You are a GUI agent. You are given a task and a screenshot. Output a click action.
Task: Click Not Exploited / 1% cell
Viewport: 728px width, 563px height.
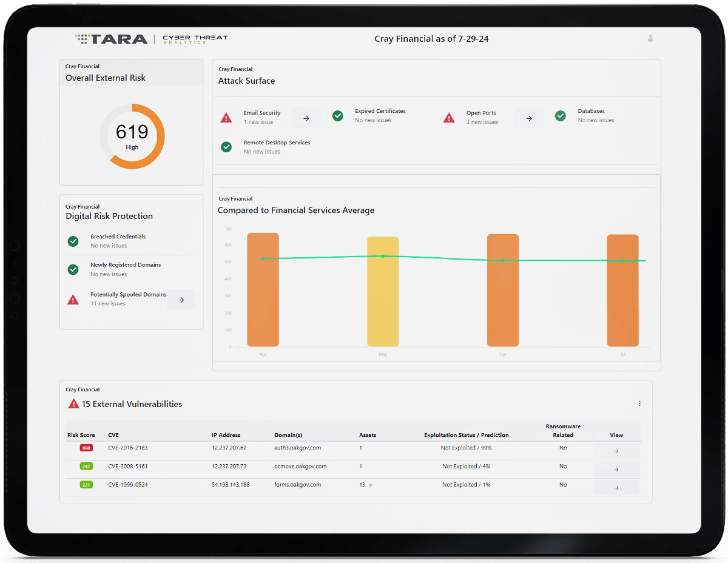click(466, 485)
